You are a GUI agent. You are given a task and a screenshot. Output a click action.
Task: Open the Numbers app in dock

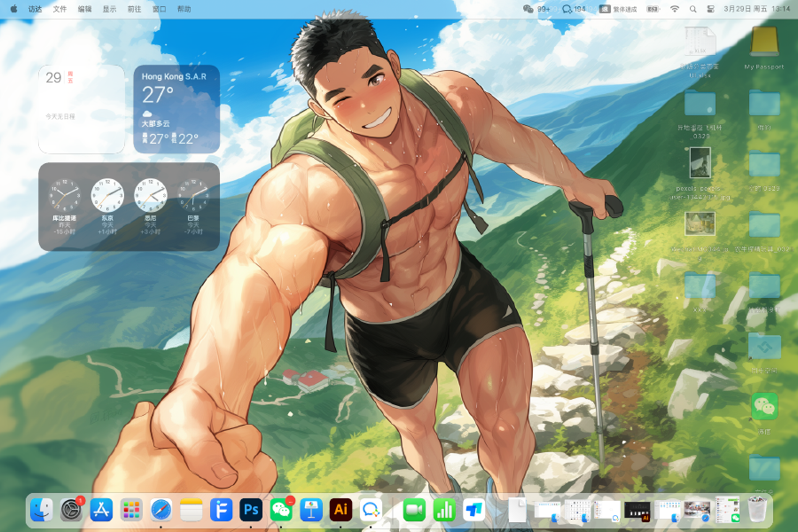pyautogui.click(x=443, y=510)
